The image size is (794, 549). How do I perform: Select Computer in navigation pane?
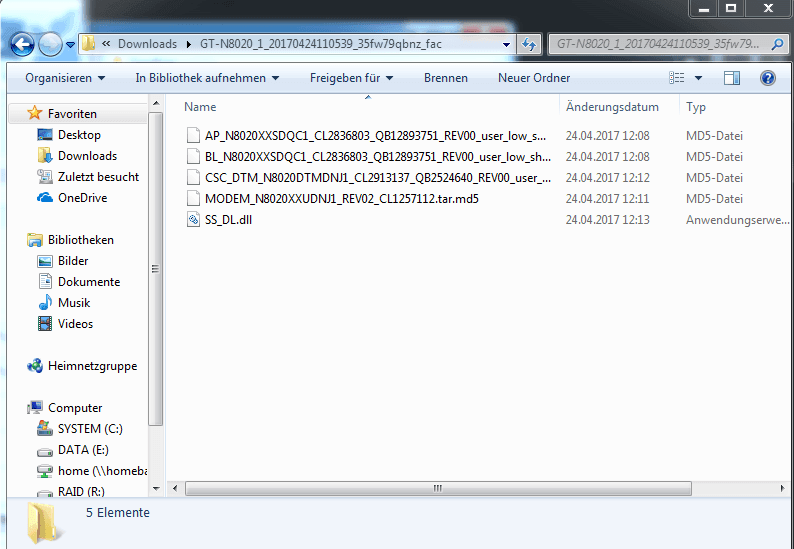click(x=75, y=408)
